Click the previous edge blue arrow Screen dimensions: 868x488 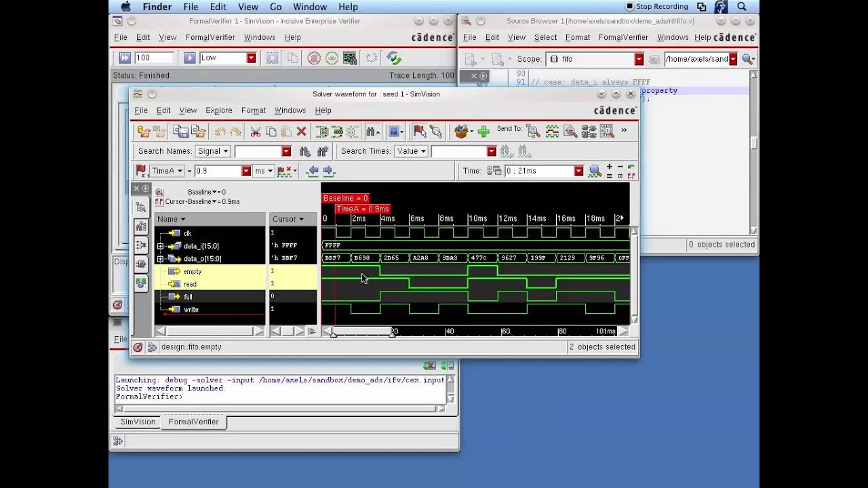pos(313,171)
